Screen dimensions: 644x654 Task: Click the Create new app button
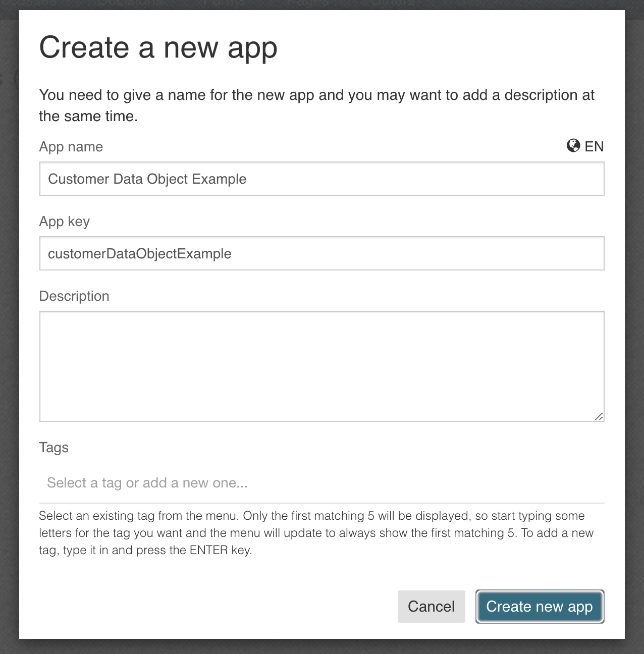[540, 607]
